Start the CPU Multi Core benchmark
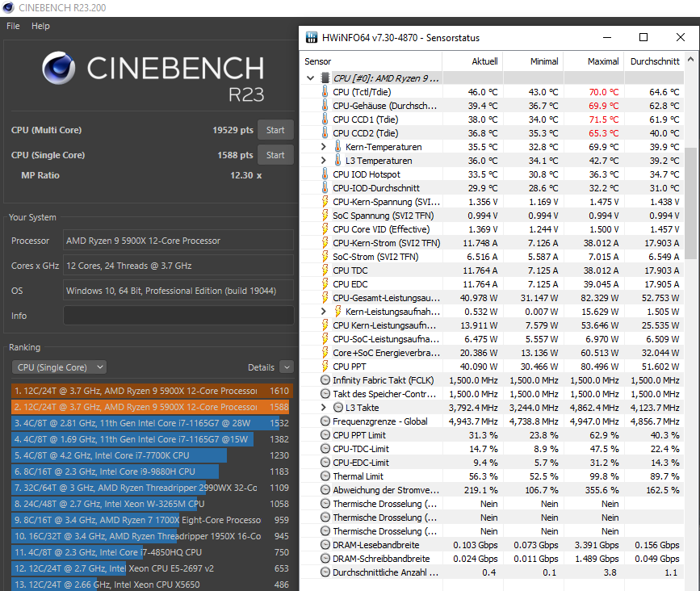 click(x=275, y=130)
